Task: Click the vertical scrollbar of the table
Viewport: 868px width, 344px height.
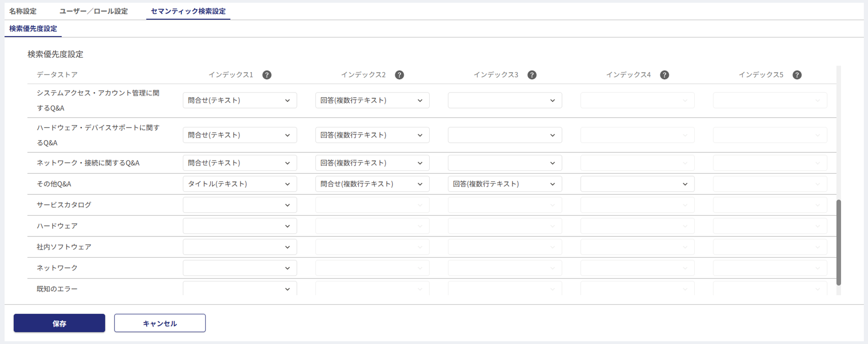Action: (x=838, y=242)
